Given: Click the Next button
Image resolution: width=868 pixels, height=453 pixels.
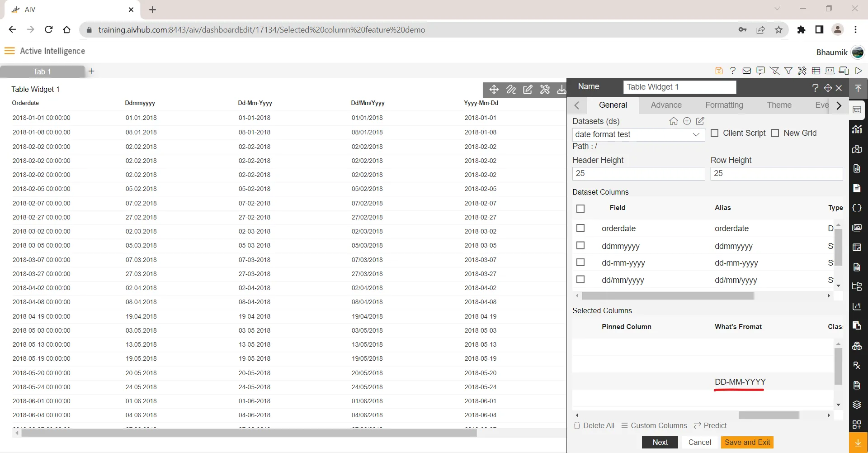Looking at the screenshot, I should (x=660, y=442).
